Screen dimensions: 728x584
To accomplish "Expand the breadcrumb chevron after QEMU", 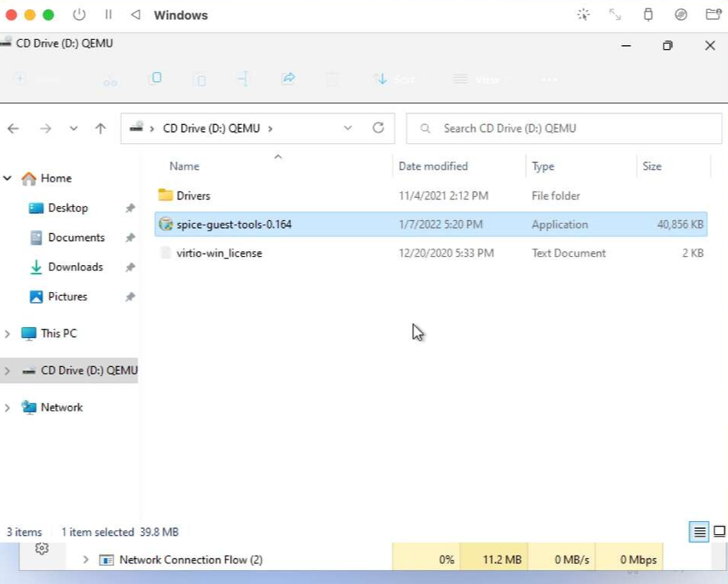I will click(271, 129).
